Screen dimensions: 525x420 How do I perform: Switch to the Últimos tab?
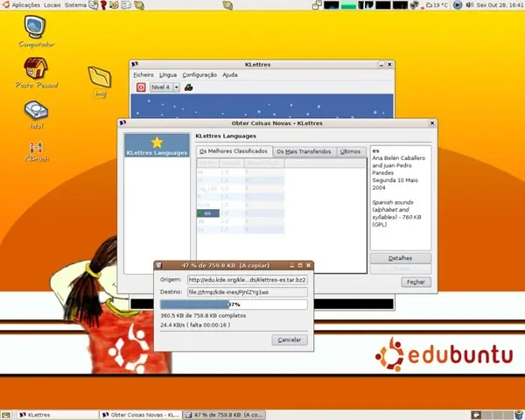tap(351, 151)
